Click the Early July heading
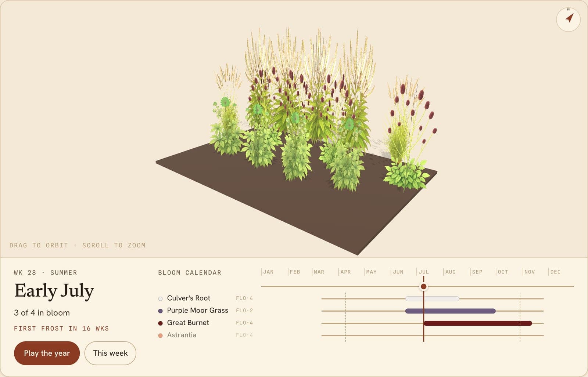Image resolution: width=588 pixels, height=377 pixels. (54, 291)
